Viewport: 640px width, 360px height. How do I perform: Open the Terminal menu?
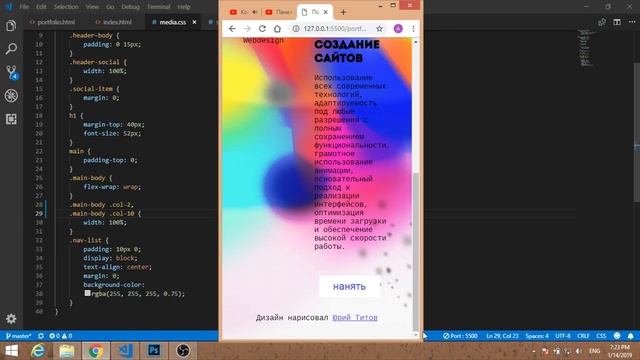[158, 7]
